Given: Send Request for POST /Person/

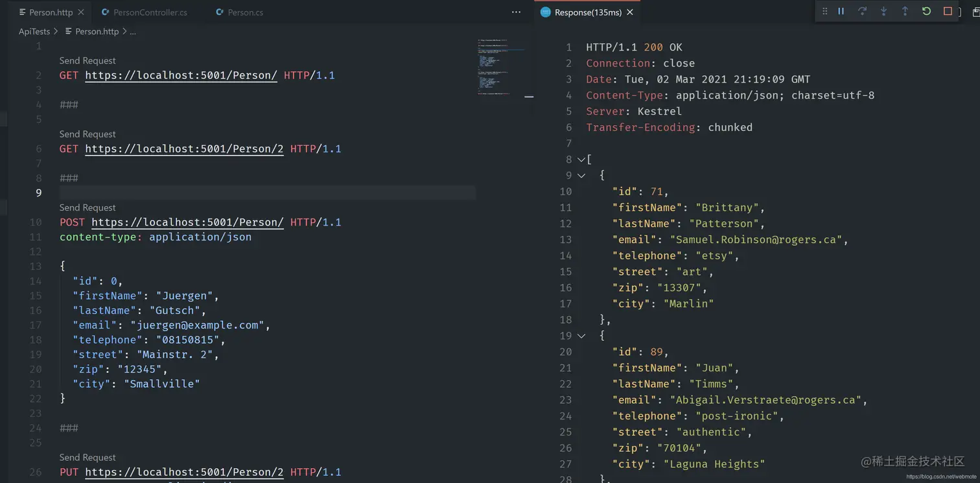Looking at the screenshot, I should click(87, 207).
